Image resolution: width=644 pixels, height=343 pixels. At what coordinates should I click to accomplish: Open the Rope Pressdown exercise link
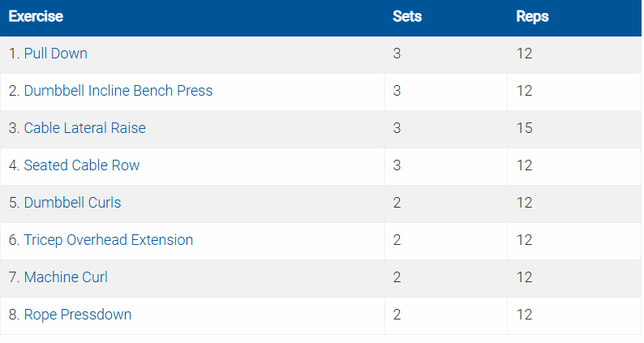77,315
